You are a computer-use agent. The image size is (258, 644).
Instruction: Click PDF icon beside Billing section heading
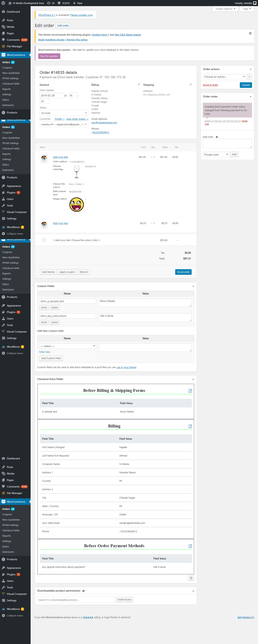[x=190, y=426]
